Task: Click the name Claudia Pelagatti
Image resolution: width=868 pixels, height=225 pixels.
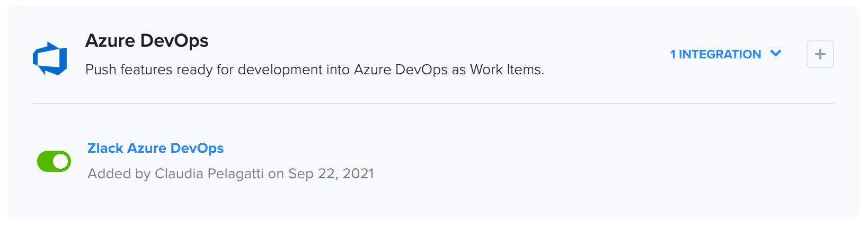Action: [x=209, y=174]
